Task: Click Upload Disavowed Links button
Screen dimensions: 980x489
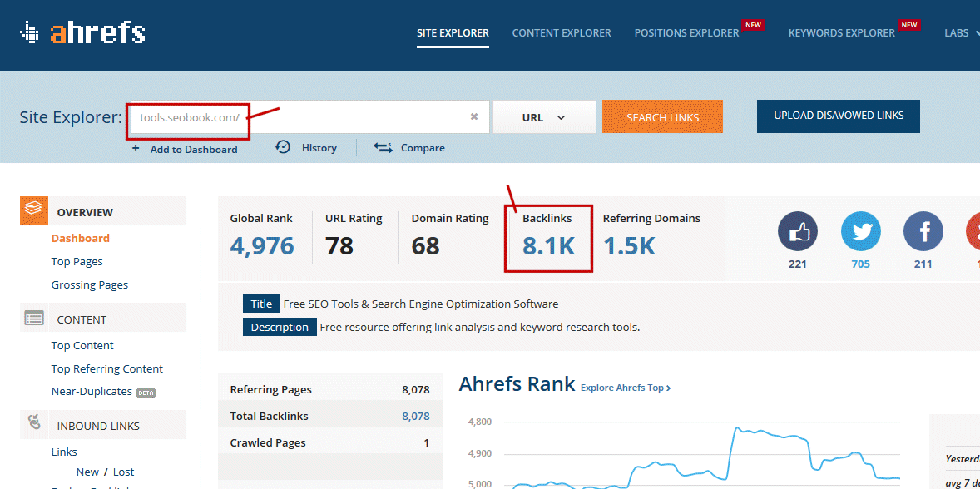Action: click(x=838, y=116)
